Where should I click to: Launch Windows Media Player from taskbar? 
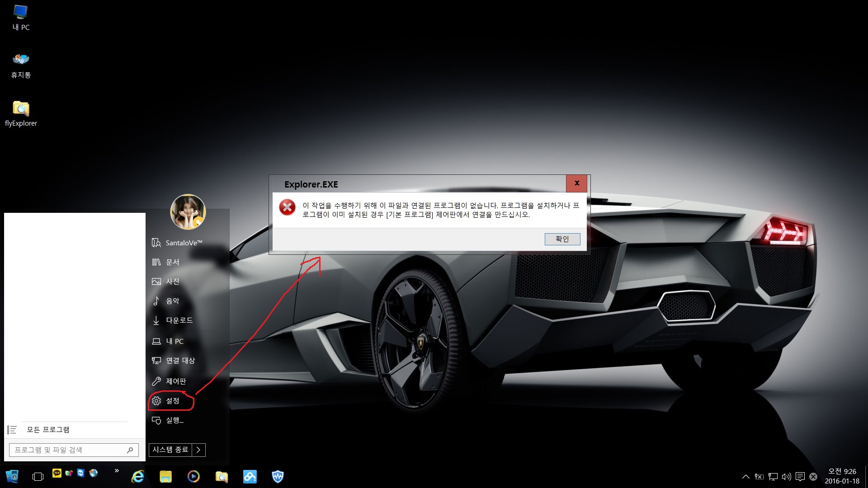coord(193,476)
